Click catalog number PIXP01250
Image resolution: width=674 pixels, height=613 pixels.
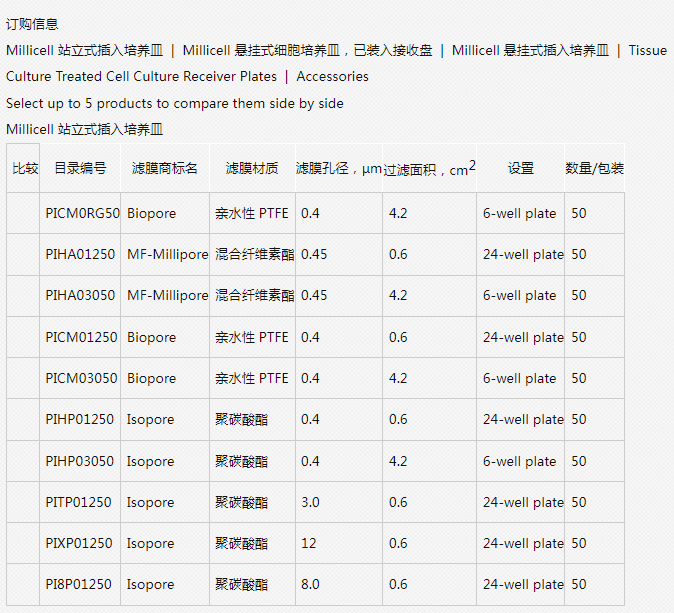(x=79, y=543)
